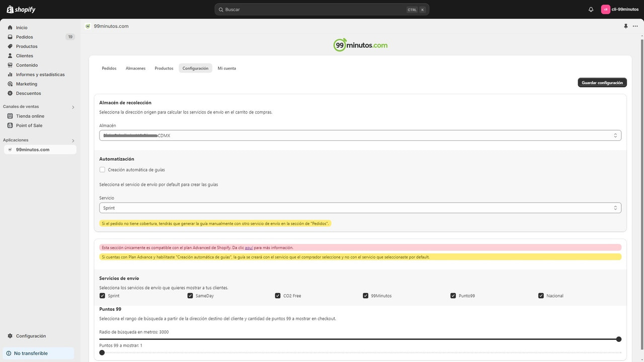Uncheck the CO2 Free shipping service
The image size is (644, 362).
278,296
